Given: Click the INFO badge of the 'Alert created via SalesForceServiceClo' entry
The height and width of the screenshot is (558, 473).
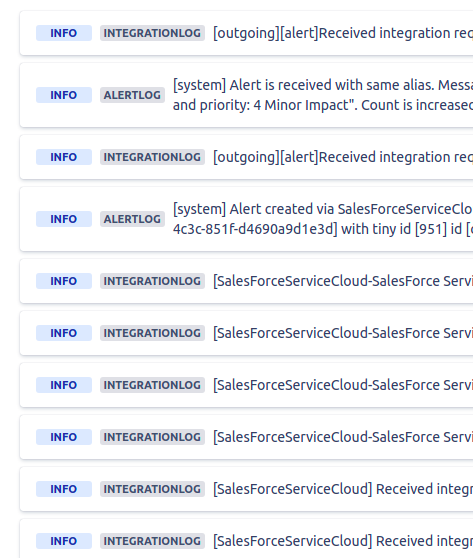Looking at the screenshot, I should pos(64,219).
